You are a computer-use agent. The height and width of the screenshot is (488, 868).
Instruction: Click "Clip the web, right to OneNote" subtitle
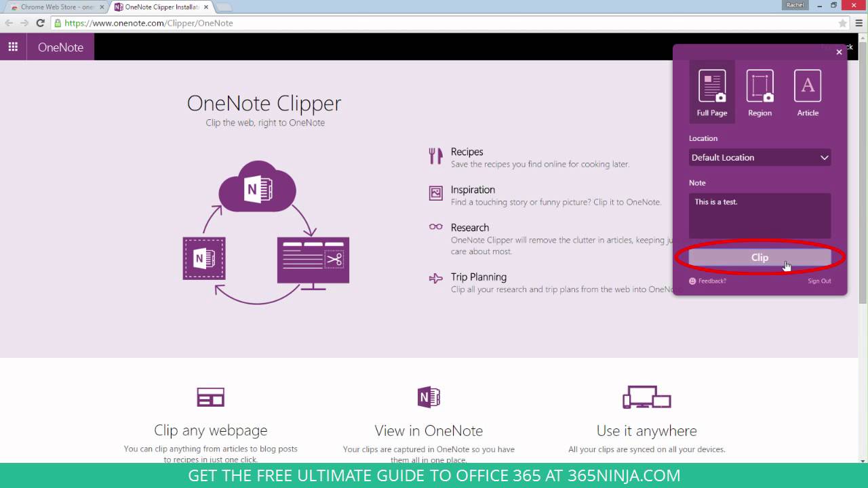click(265, 123)
